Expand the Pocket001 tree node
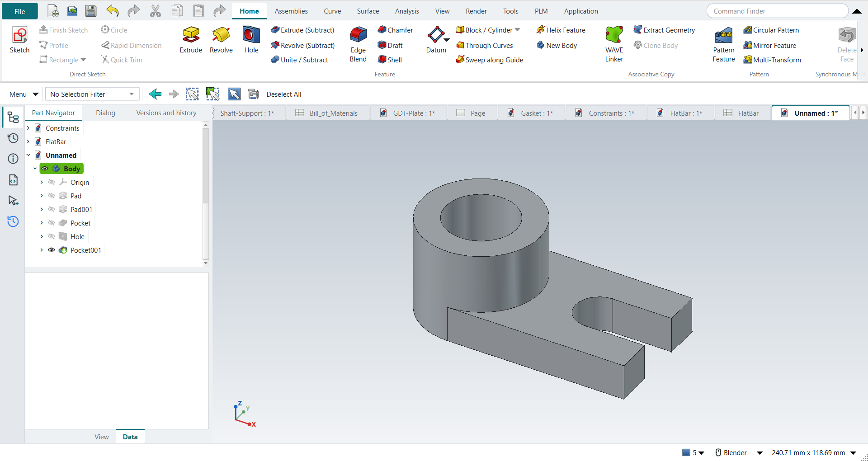The height and width of the screenshot is (461, 868). [42, 250]
